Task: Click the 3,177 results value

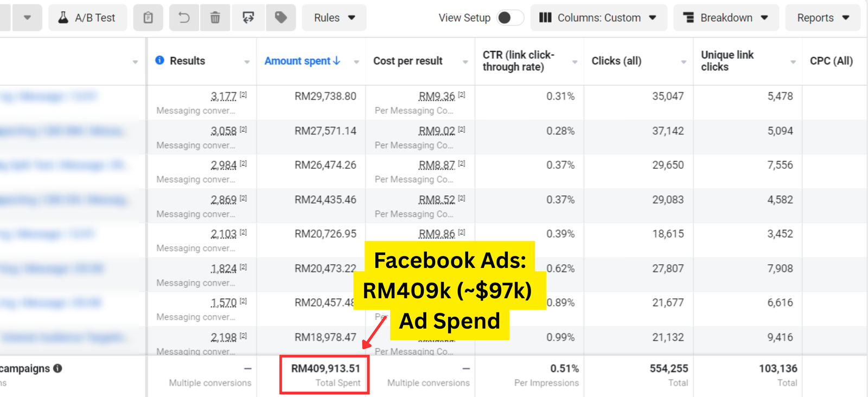Action: (x=224, y=97)
